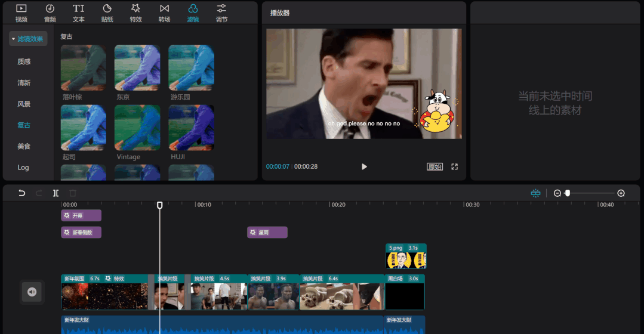Apply the 东京 filter thumbnail
Viewport: 644px width, 334px height.
pyautogui.click(x=137, y=68)
